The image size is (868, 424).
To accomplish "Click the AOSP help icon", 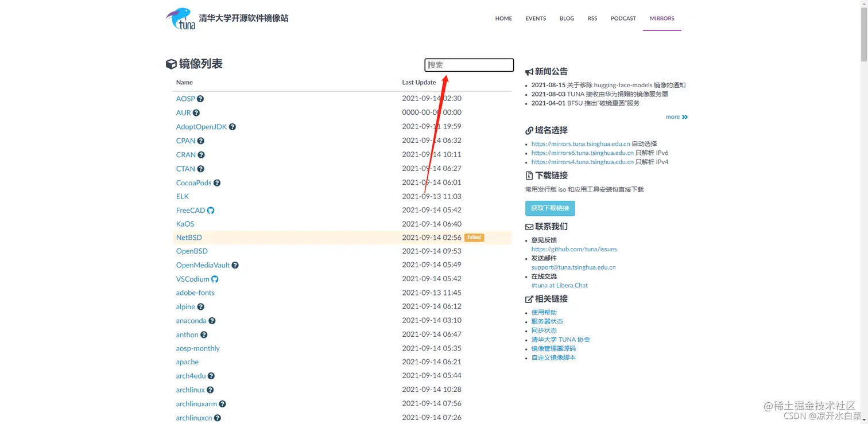I will point(201,99).
